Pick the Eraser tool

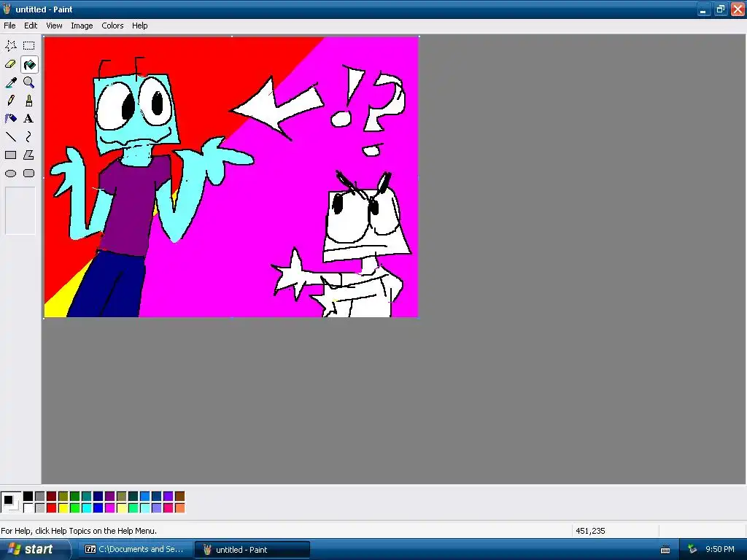coord(10,64)
